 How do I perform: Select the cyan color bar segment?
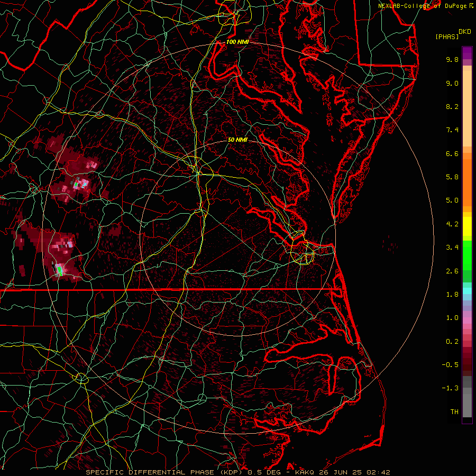(467, 291)
